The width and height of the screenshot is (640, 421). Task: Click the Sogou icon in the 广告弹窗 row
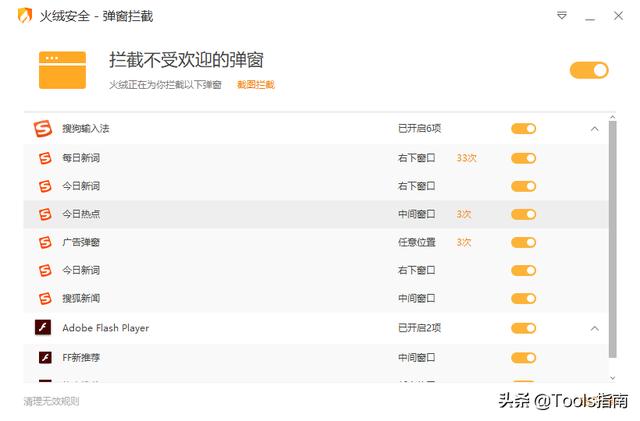45,242
